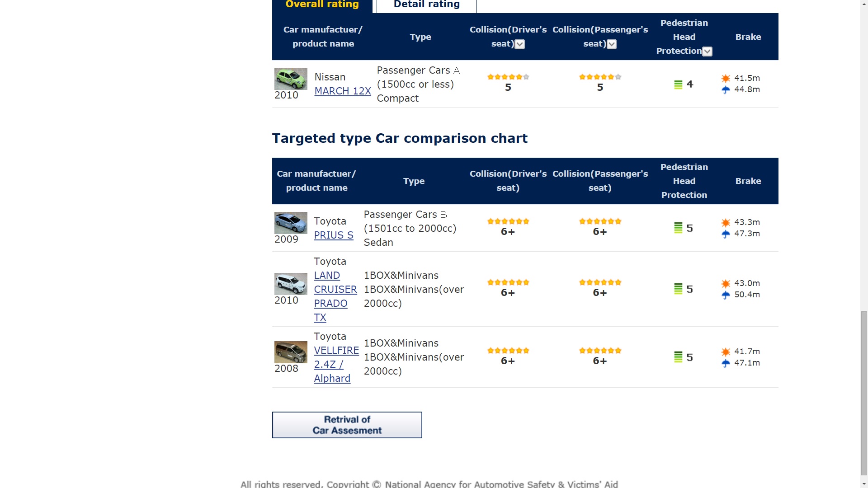The height and width of the screenshot is (488, 868).
Task: Click sun icon beside 43.0m brake distance
Action: (x=726, y=283)
